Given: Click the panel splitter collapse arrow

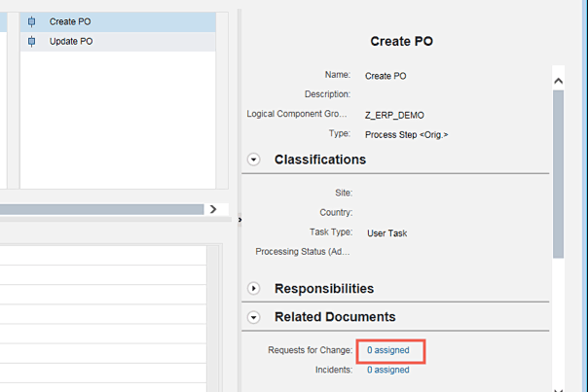Looking at the screenshot, I should coord(239,220).
